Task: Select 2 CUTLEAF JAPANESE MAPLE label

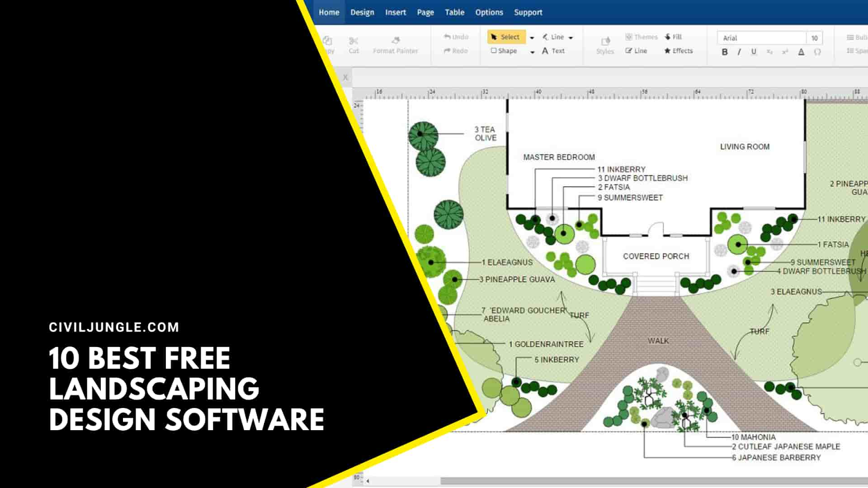Action: (786, 446)
